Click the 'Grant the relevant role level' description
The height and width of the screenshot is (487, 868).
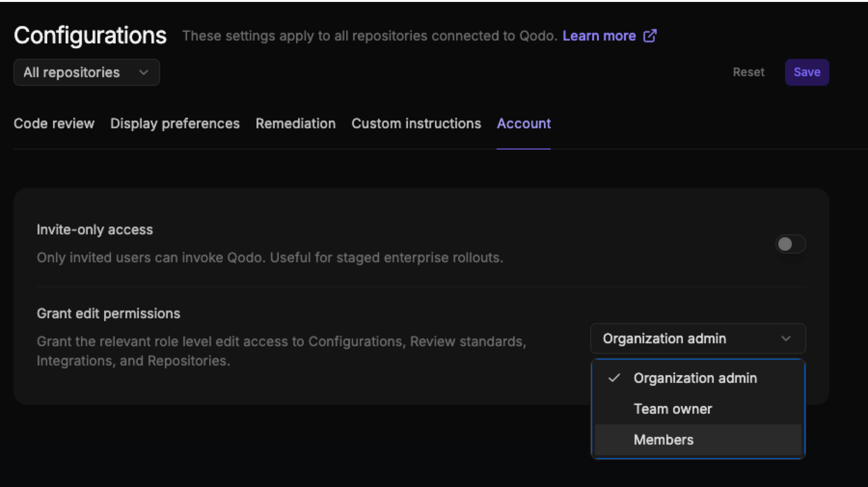tap(281, 351)
